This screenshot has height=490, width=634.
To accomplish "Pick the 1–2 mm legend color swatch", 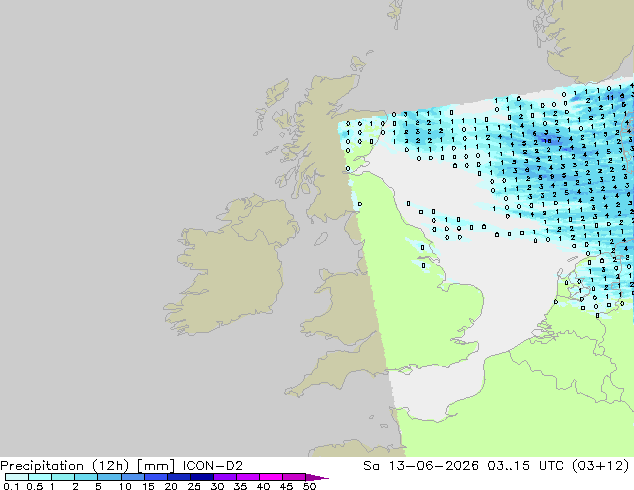I will click(63, 477).
